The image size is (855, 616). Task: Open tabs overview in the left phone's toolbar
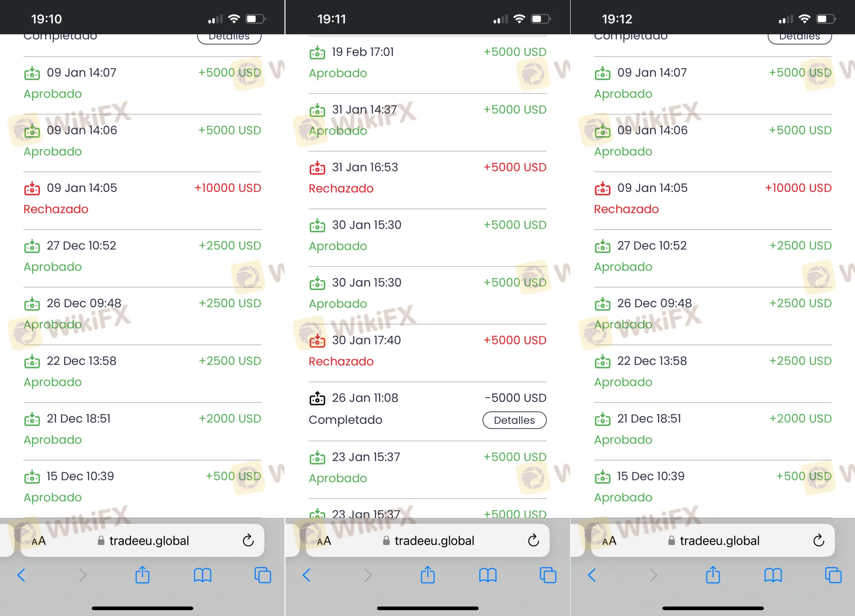tap(263, 575)
